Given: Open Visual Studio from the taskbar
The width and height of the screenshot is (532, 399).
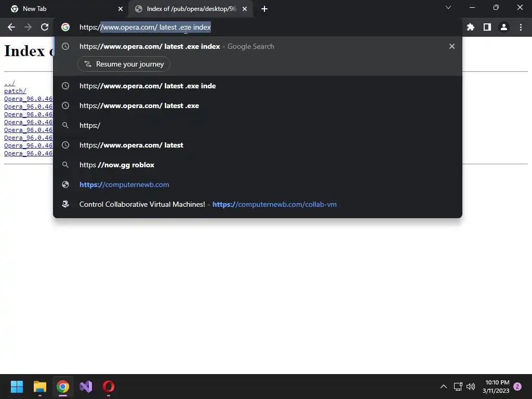Looking at the screenshot, I should tap(86, 387).
